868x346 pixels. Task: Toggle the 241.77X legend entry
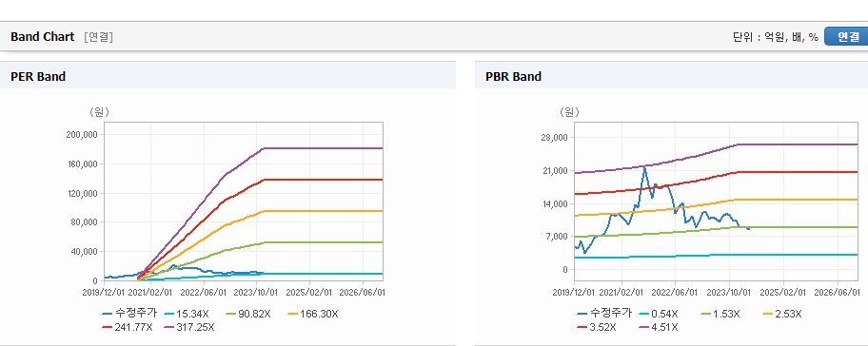127,327
